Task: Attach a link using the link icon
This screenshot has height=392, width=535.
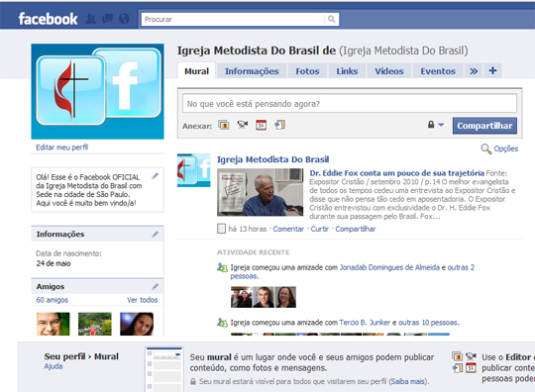Action: (279, 125)
